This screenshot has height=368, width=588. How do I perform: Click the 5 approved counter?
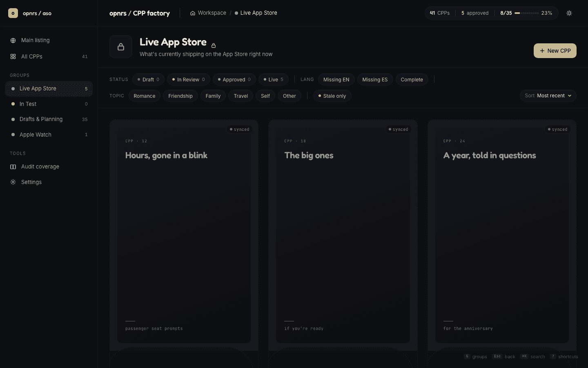(x=475, y=13)
